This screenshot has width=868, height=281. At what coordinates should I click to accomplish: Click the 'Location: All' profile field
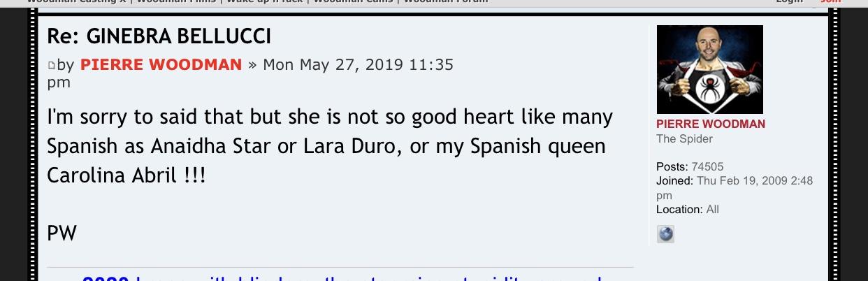[687, 210]
